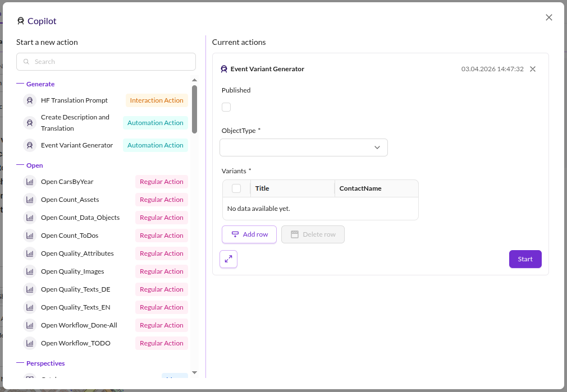567x392 pixels.
Task: Click the ContactName column header
Action: pos(377,188)
